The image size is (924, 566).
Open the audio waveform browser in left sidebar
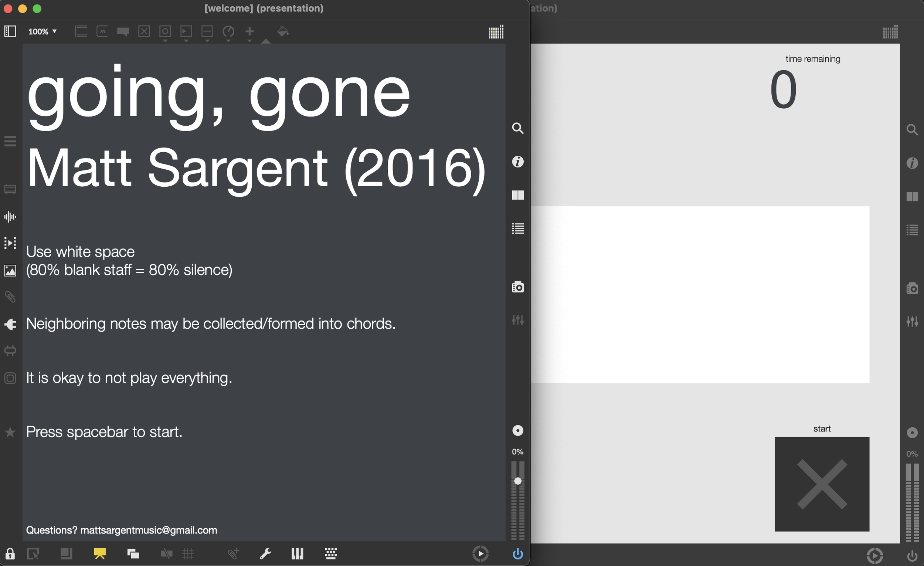tap(10, 217)
